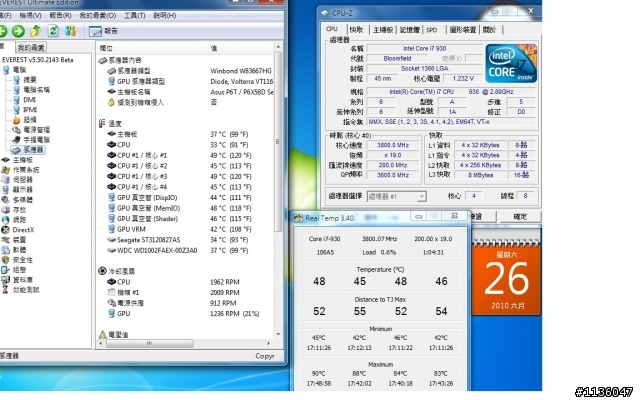Open the 組態 config category
Viewport: 640px width, 400px height.
point(14,270)
